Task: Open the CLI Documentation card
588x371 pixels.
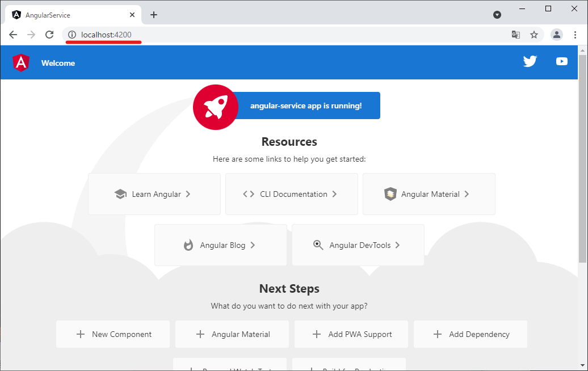Action: tap(292, 194)
